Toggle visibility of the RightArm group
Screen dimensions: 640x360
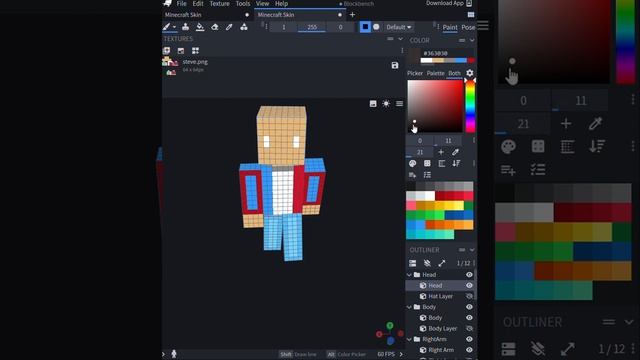point(469,339)
